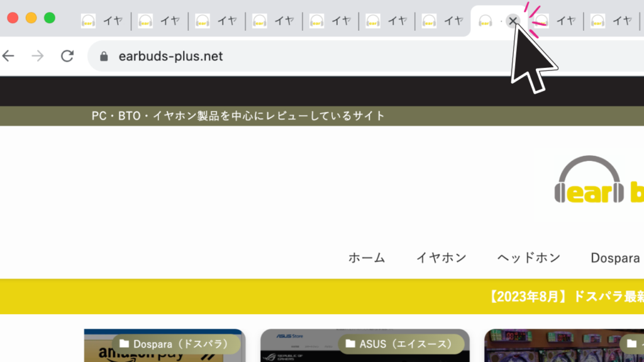Close the active tab with its X

(513, 21)
